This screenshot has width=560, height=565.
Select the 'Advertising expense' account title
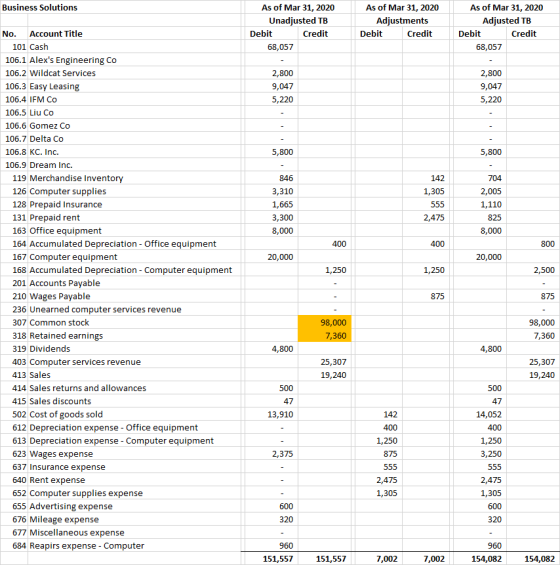click(x=71, y=506)
